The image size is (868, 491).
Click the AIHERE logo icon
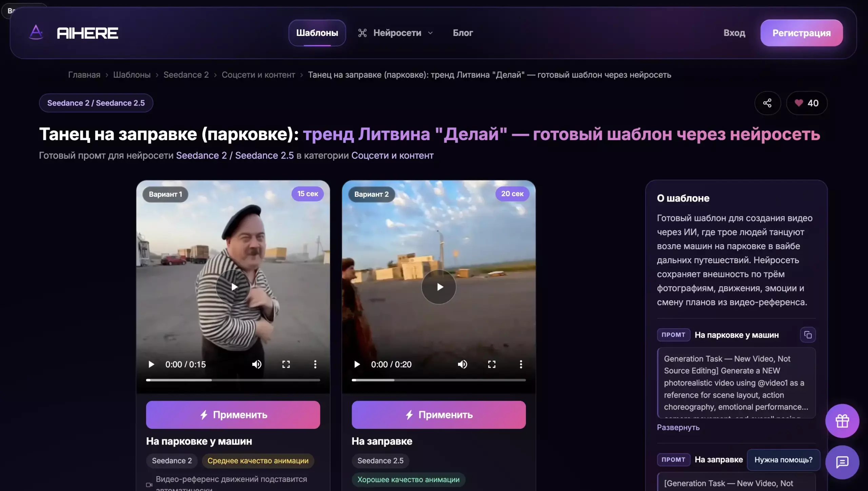coord(36,33)
